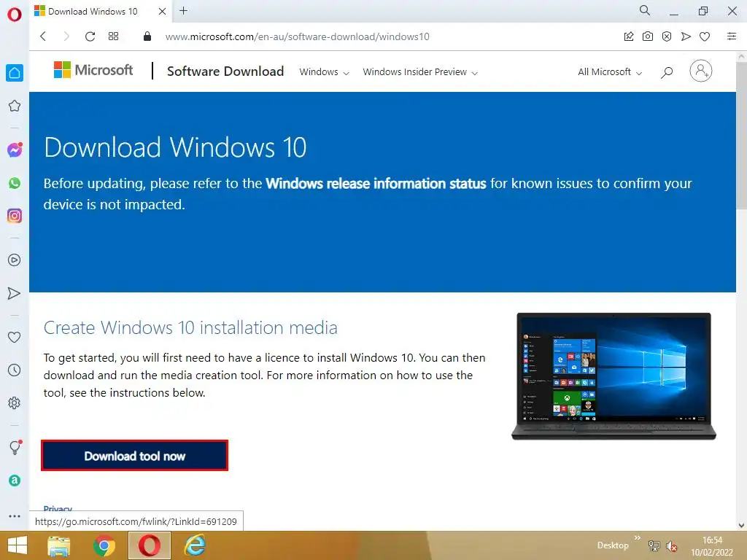Open the Player icon in sidebar
This screenshot has width=747, height=560.
tap(15, 260)
